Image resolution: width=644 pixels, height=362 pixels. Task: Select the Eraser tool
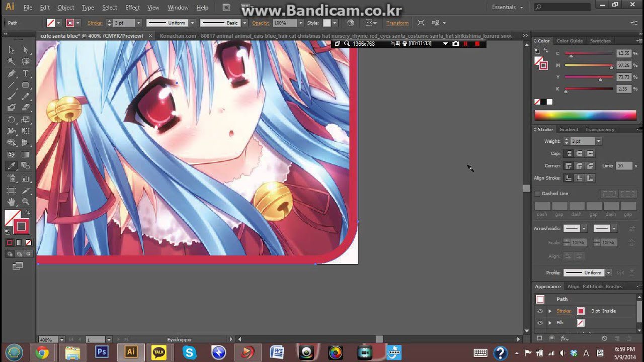coord(26,108)
